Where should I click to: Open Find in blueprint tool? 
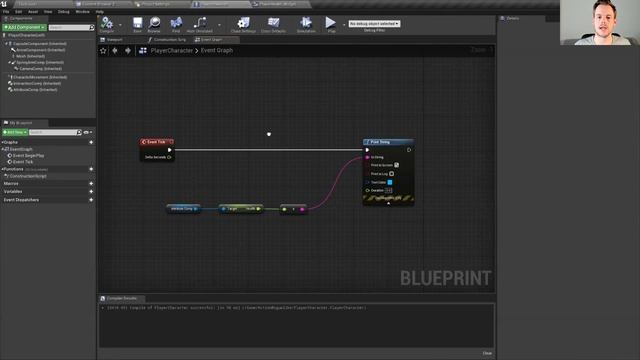coord(176,23)
